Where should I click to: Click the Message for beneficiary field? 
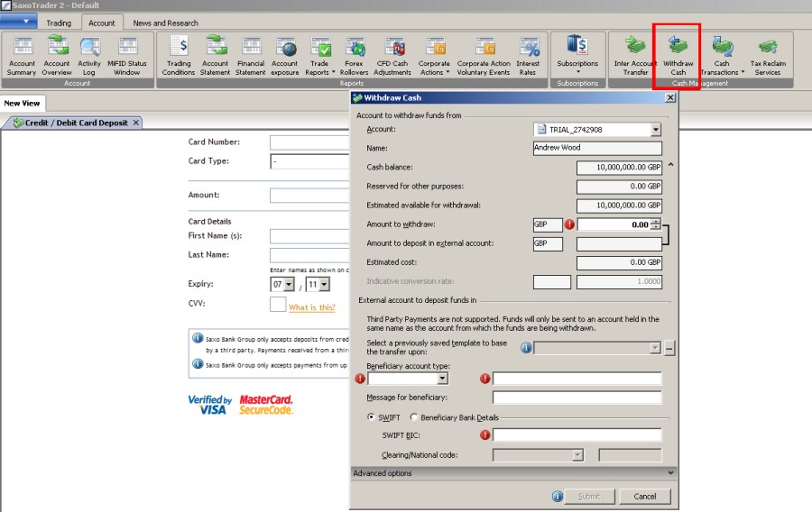coord(577,398)
